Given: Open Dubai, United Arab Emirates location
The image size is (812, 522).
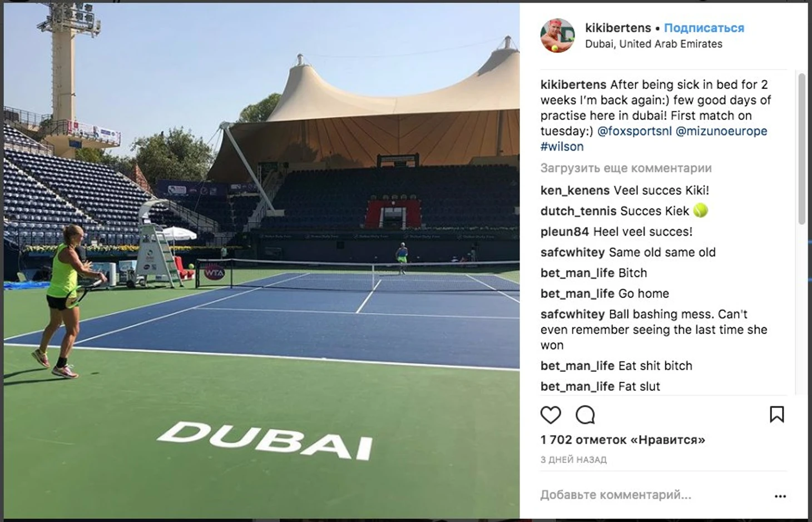Looking at the screenshot, I should pos(653,44).
